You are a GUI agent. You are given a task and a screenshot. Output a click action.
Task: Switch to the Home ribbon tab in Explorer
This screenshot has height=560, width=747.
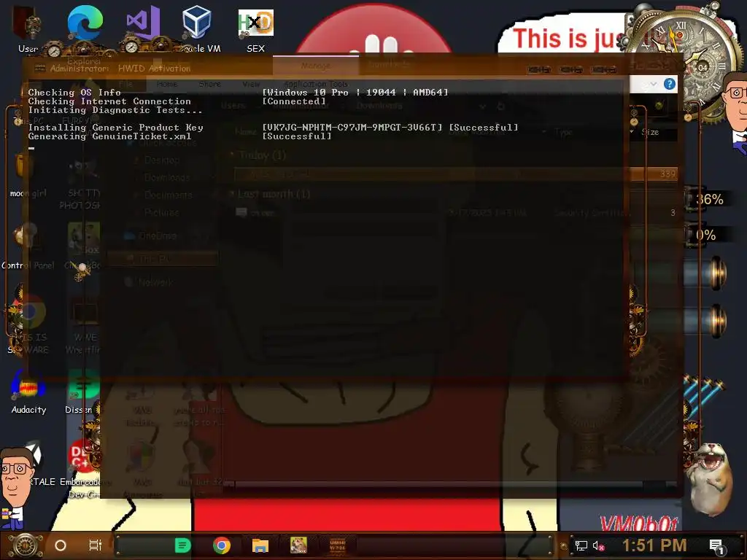(167, 84)
